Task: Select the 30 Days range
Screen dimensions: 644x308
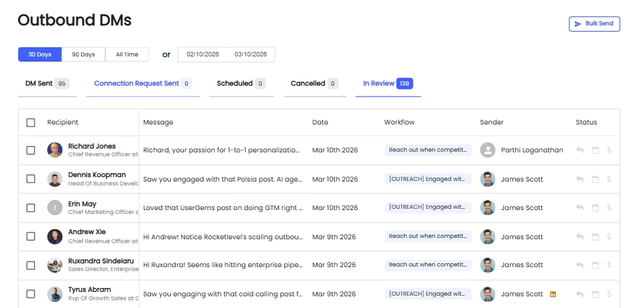Action: (x=40, y=54)
